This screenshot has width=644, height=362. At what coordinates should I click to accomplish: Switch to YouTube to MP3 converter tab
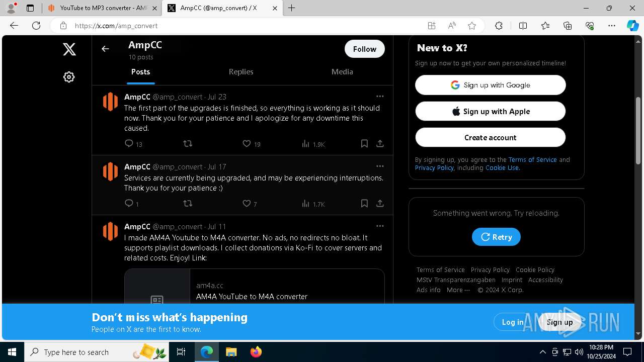(x=102, y=8)
